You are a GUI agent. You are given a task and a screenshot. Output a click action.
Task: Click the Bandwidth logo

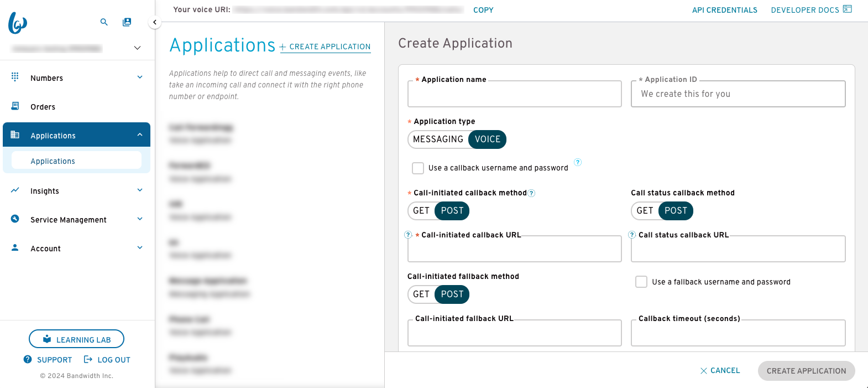click(x=18, y=23)
